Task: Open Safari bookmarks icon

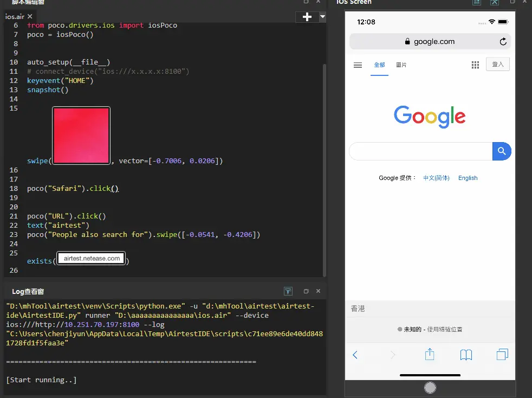Action: tap(466, 355)
